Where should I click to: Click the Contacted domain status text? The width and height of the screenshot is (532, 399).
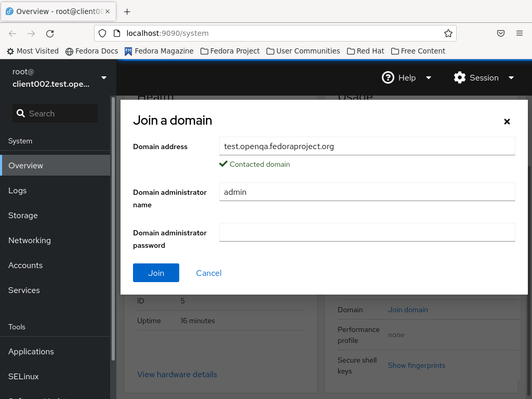click(260, 164)
